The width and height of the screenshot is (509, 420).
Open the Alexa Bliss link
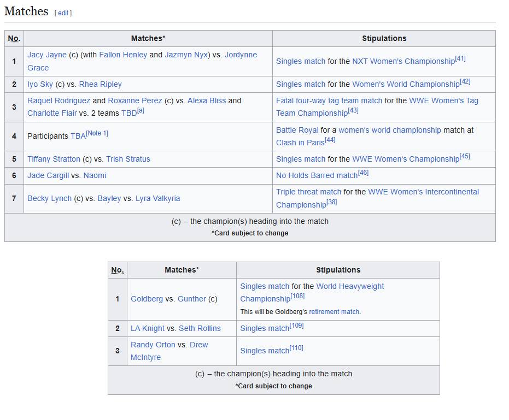click(207, 100)
